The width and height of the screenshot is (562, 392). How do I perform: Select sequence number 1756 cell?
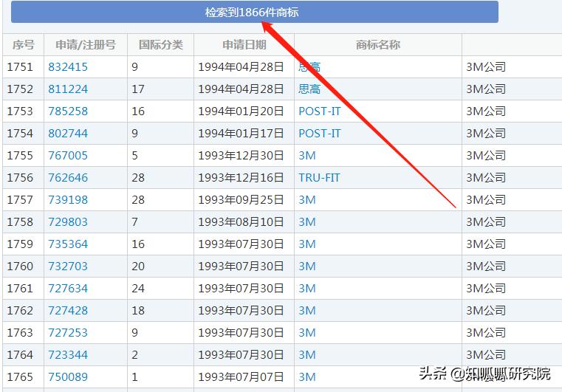tap(24, 178)
